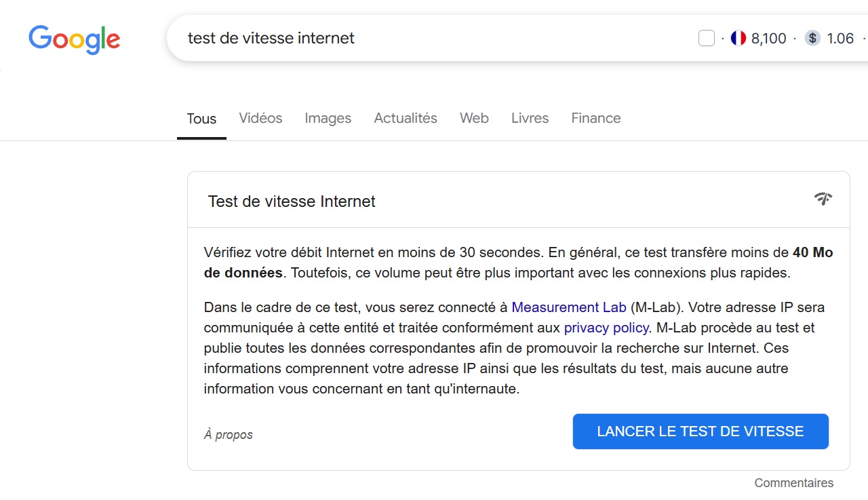Click the French flag search-volume icon
Viewport: 868px width, 500px height.
click(739, 38)
